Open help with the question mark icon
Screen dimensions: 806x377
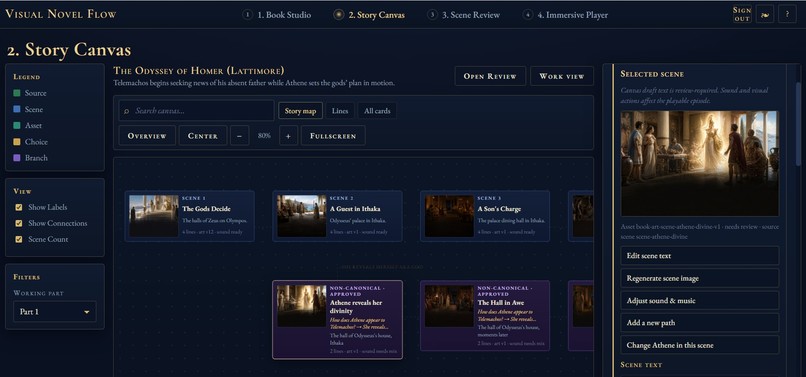pos(787,14)
